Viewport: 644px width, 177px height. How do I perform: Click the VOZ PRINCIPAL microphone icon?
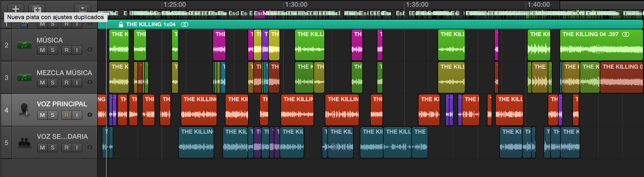click(25, 110)
